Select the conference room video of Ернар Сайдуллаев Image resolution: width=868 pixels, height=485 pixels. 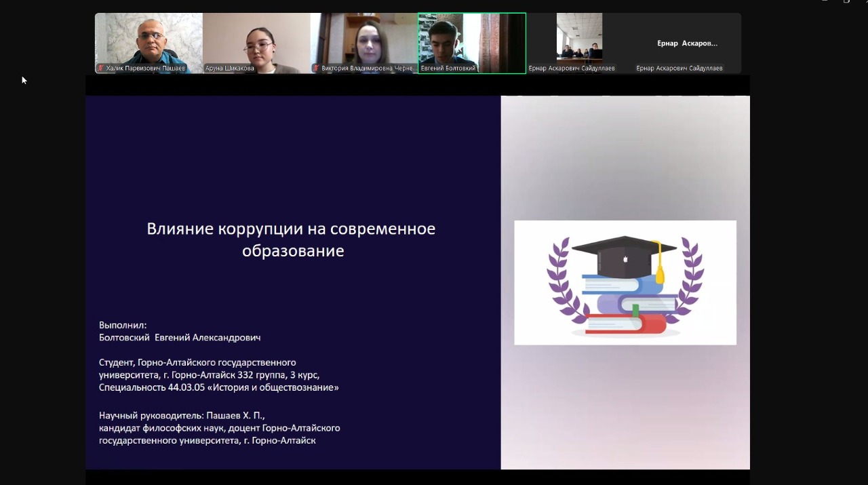tap(579, 38)
